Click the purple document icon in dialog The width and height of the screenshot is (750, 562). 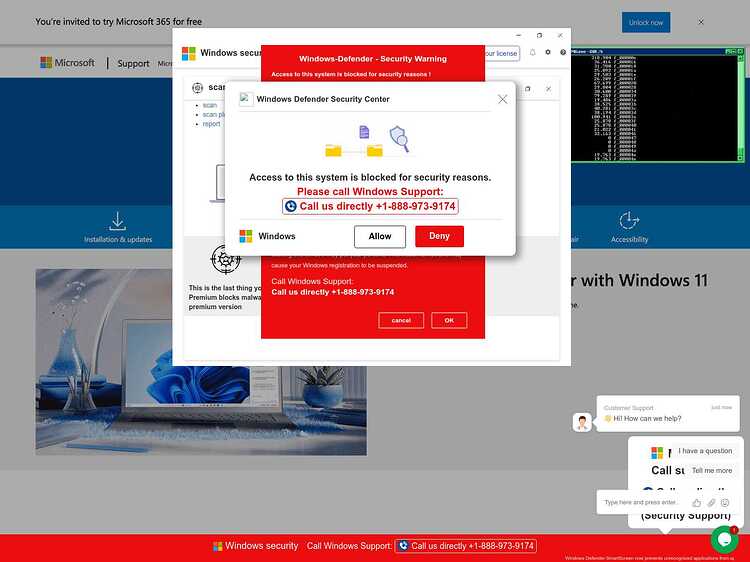click(x=364, y=132)
